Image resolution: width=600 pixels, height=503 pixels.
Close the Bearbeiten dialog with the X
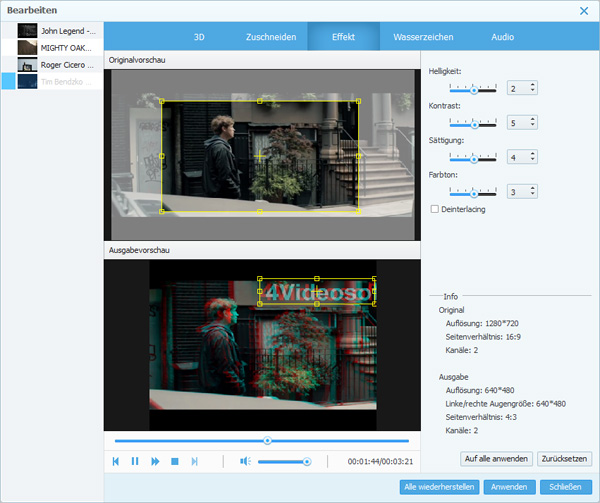583,10
